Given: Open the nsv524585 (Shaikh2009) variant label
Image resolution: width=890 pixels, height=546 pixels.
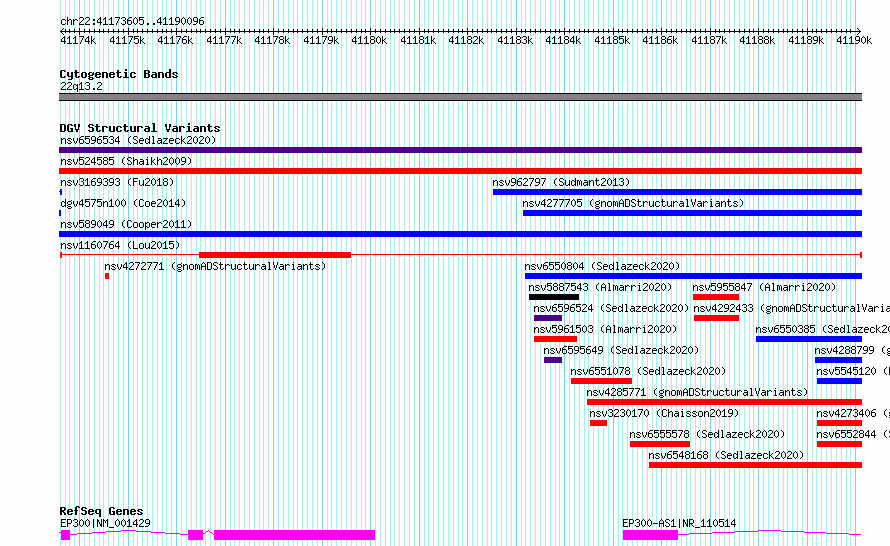Looking at the screenshot, I should click(x=126, y=161).
